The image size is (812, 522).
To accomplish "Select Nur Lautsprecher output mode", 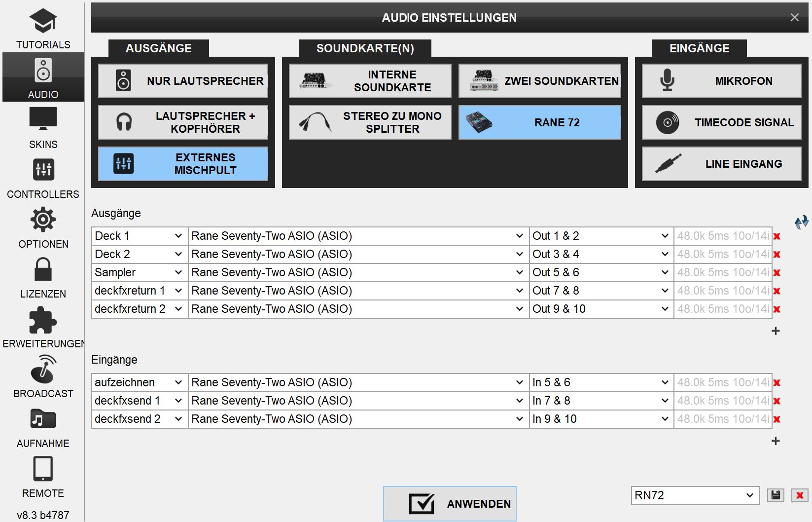I will pyautogui.click(x=183, y=81).
